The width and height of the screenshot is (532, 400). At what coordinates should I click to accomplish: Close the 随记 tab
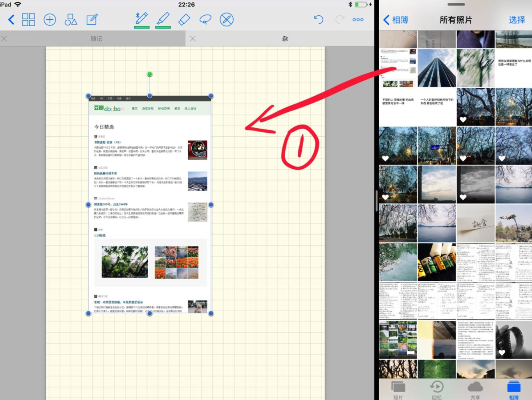tap(4, 39)
